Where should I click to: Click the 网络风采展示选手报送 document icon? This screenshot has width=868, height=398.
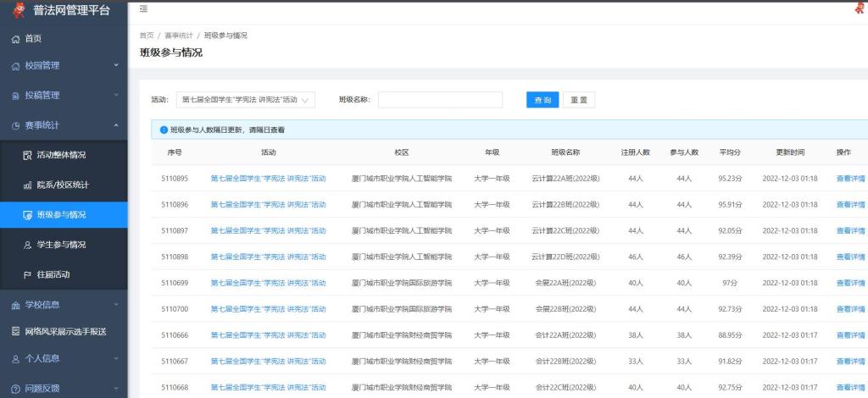(14, 331)
